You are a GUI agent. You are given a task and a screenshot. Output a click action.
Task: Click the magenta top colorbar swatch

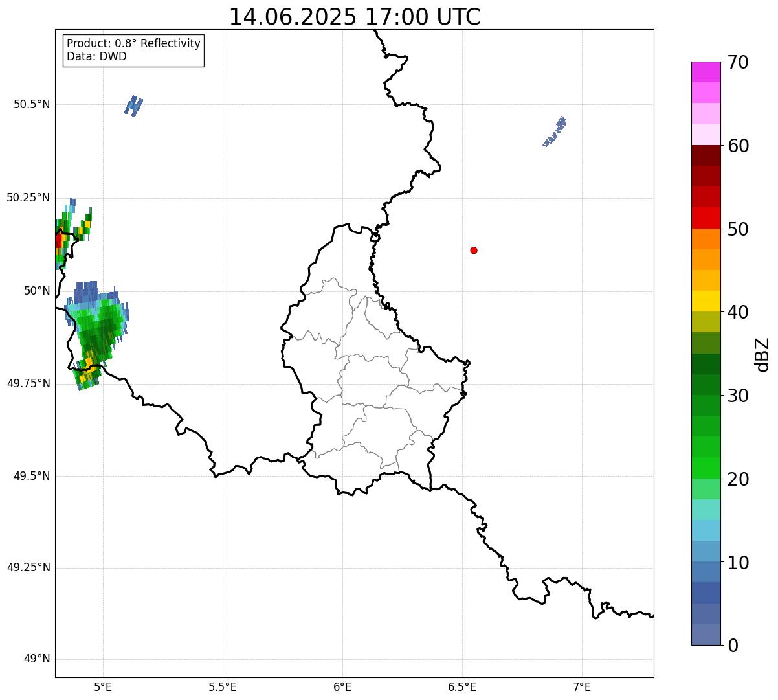(x=706, y=72)
